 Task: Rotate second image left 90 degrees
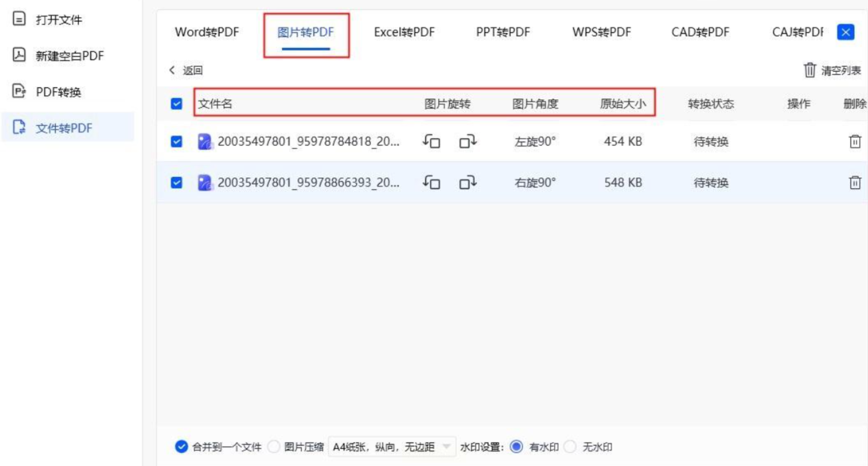[431, 182]
